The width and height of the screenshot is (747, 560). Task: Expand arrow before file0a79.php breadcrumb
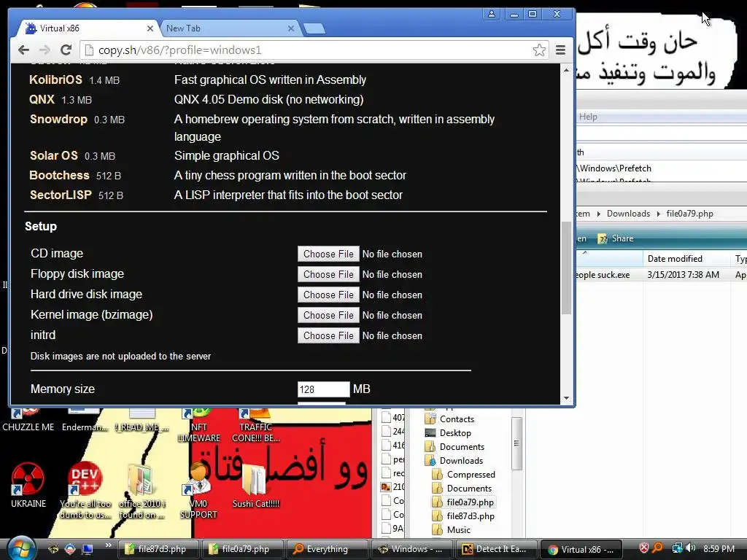pos(659,214)
